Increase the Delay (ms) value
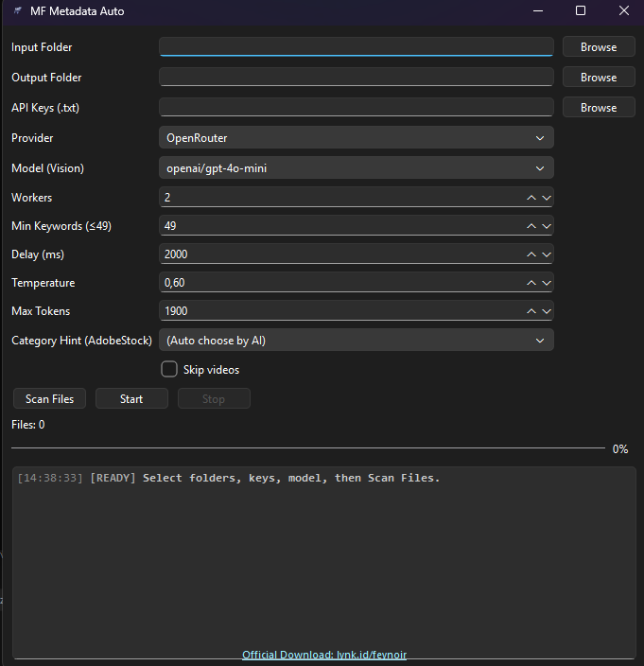Viewport: 644px width, 666px height. click(x=531, y=254)
